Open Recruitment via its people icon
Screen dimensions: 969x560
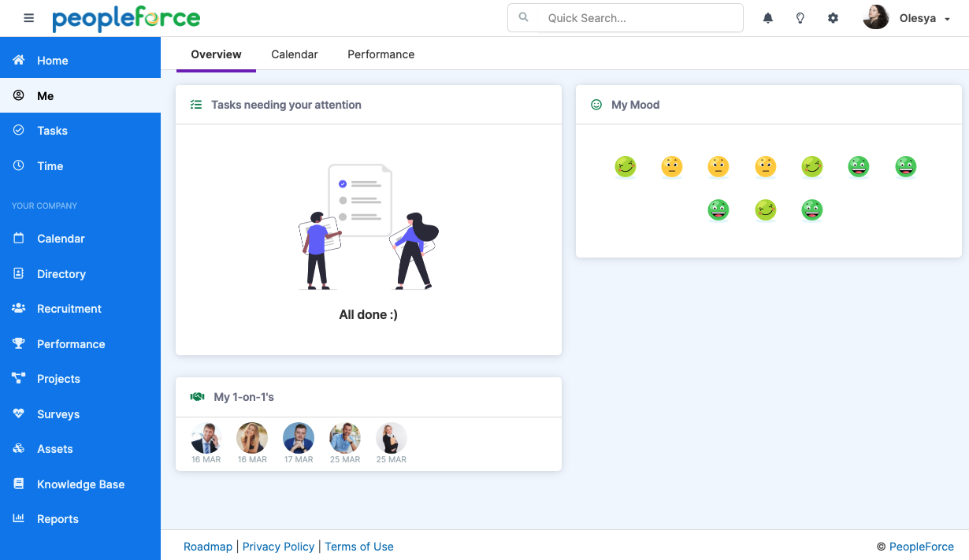(19, 308)
